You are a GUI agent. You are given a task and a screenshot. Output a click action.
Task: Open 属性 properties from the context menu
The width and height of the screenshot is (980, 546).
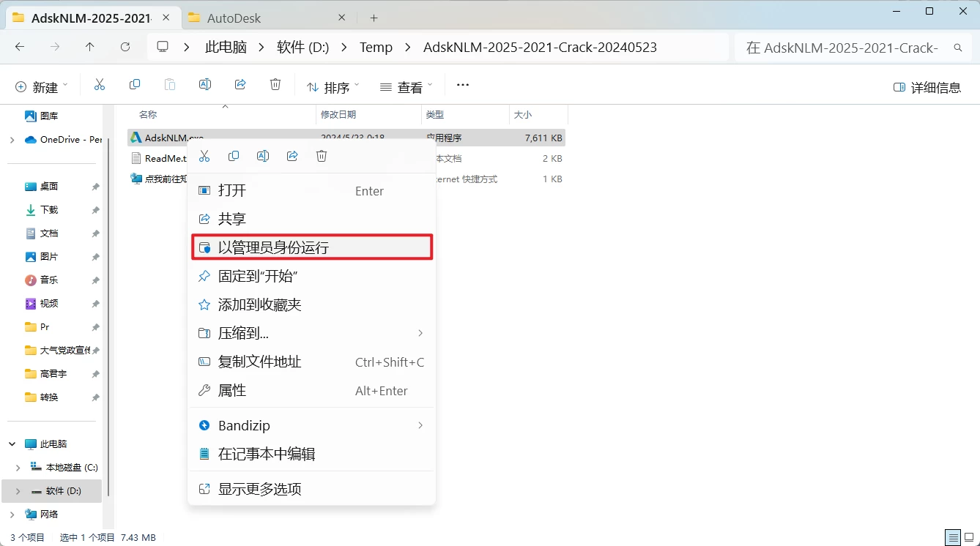[312, 390]
